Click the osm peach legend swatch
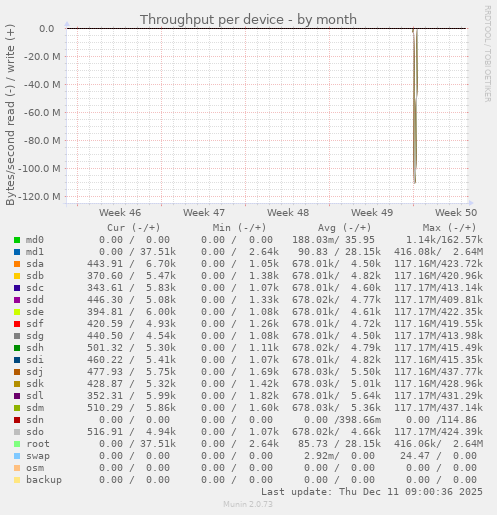Image resolution: width=497 pixels, height=515 pixels. pos(17,468)
